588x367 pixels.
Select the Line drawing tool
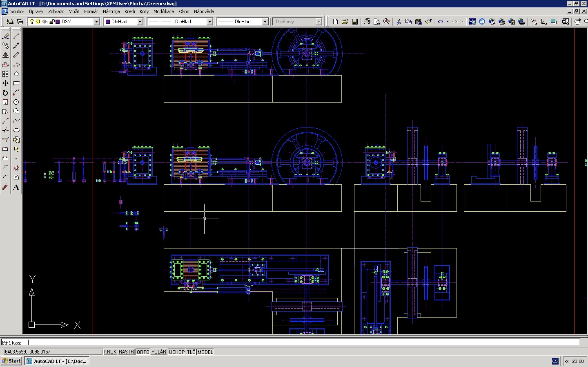tap(16, 36)
